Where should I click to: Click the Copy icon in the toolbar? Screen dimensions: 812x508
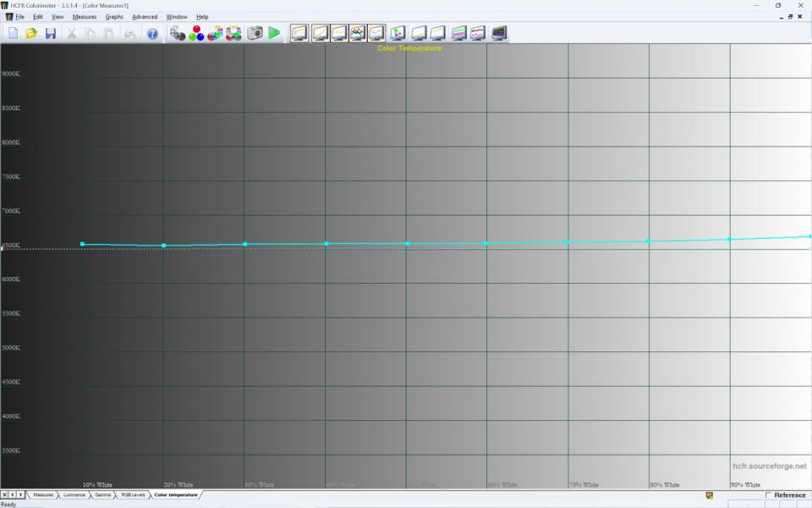pos(91,34)
